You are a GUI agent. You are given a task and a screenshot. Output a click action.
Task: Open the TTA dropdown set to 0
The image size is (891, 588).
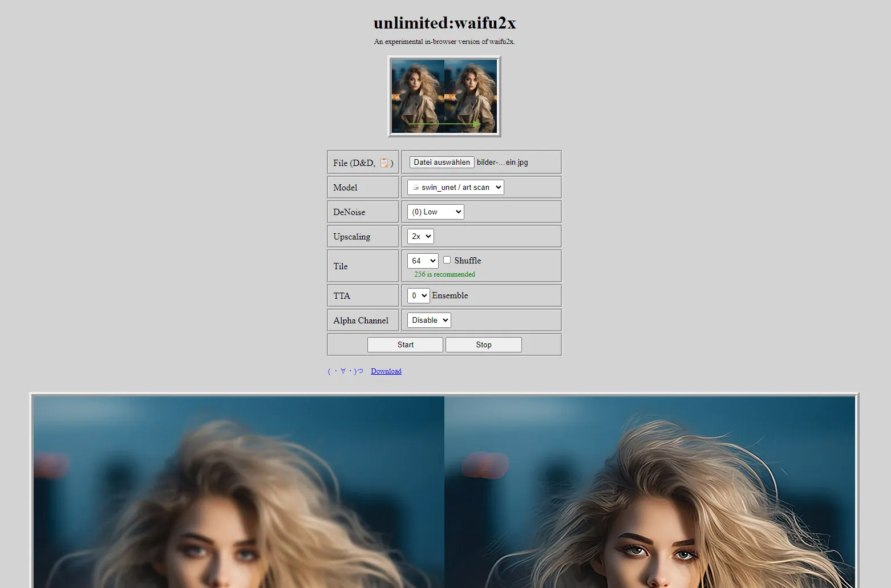click(x=418, y=295)
